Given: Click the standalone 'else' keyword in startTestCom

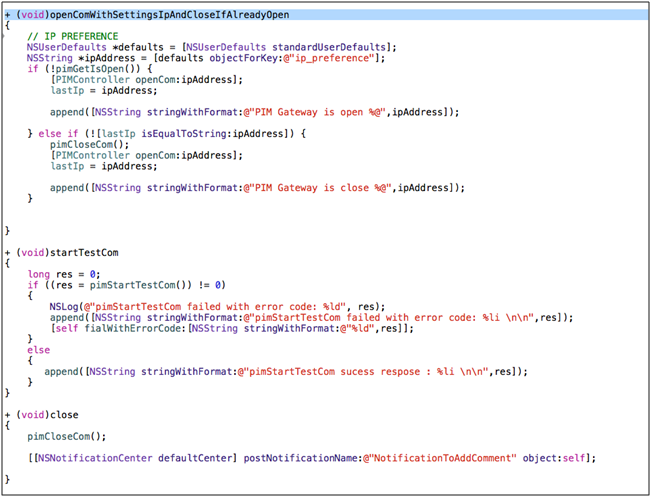Looking at the screenshot, I should click(x=39, y=350).
